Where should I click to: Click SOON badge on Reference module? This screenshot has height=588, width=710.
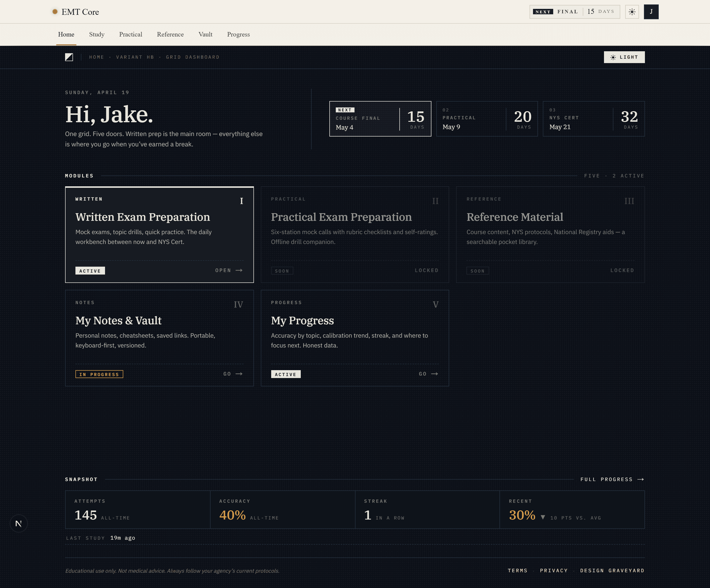coord(478,271)
